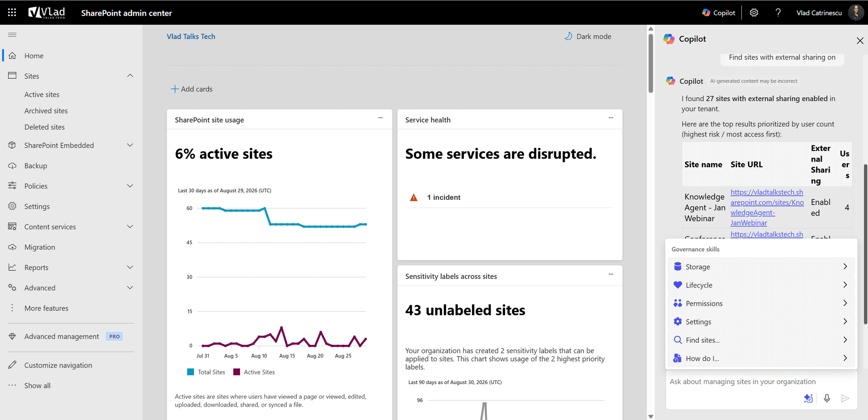Open the How do I... governance skill

point(761,358)
